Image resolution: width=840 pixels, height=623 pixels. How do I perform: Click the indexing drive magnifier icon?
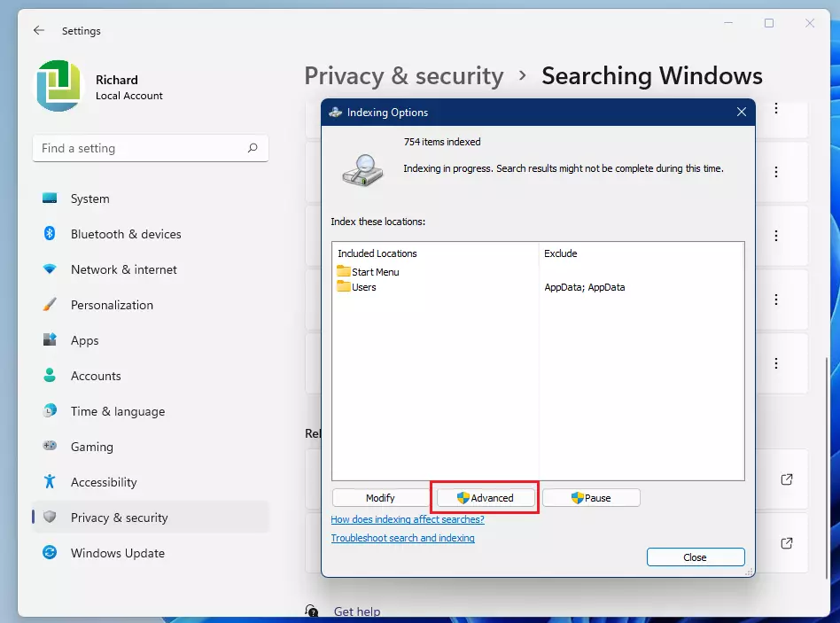[362, 170]
